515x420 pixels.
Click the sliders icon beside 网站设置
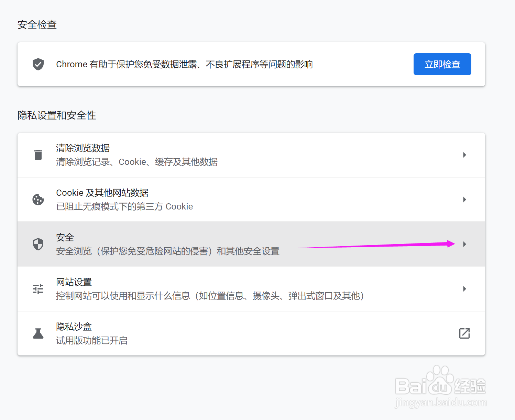(x=38, y=289)
